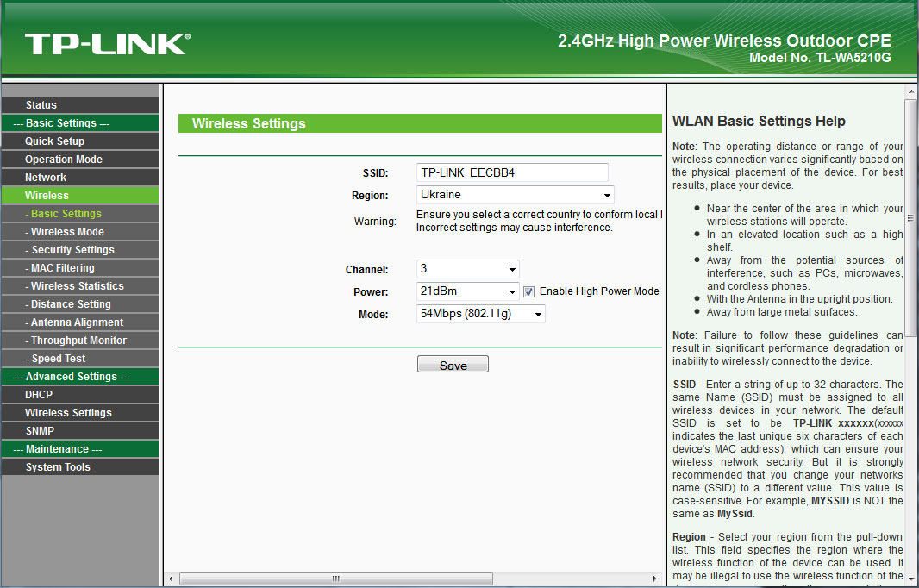Open the Power level dropdown
The image size is (919, 588).
point(467,291)
